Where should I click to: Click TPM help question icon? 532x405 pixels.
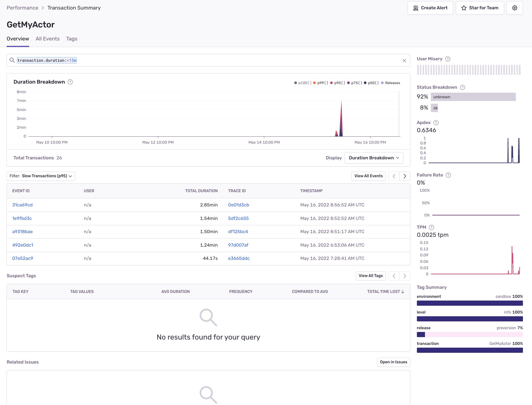[x=432, y=227]
